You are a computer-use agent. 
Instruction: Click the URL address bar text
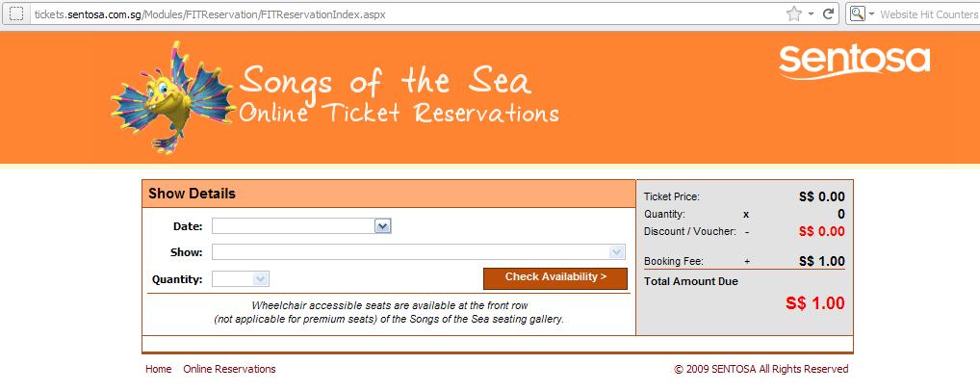(x=210, y=14)
